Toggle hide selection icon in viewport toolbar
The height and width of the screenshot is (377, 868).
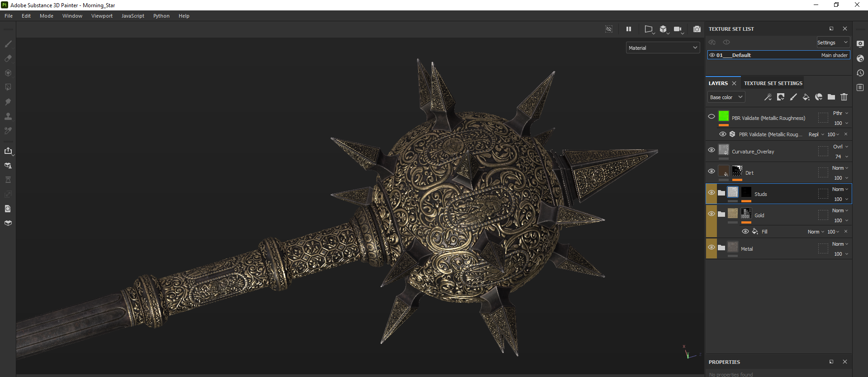609,29
